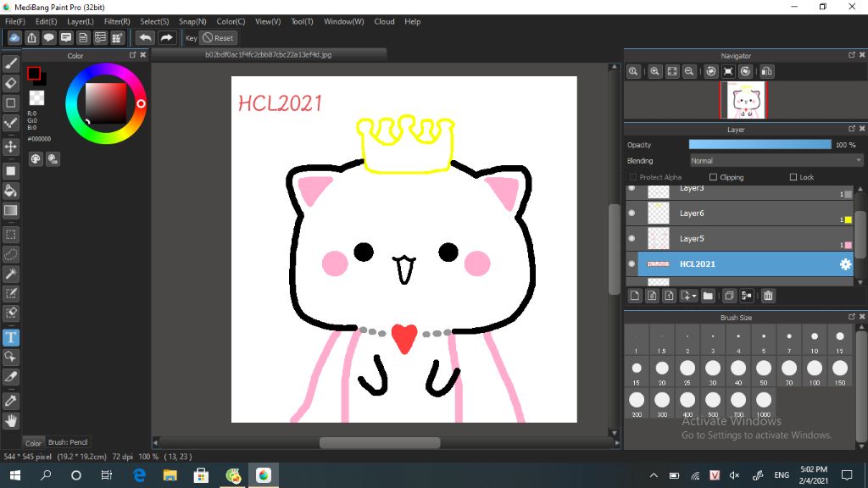The height and width of the screenshot is (488, 868).
Task: Select the Bucket fill tool
Action: click(10, 191)
